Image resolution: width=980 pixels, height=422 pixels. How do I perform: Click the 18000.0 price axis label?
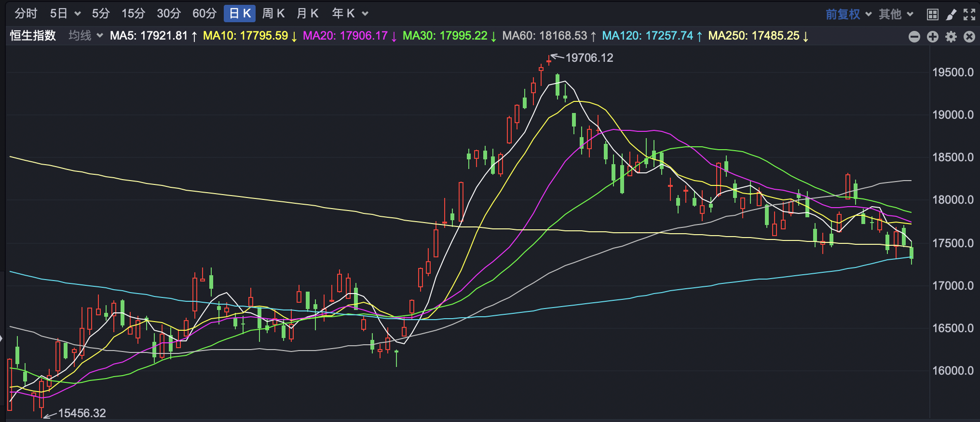[953, 200]
